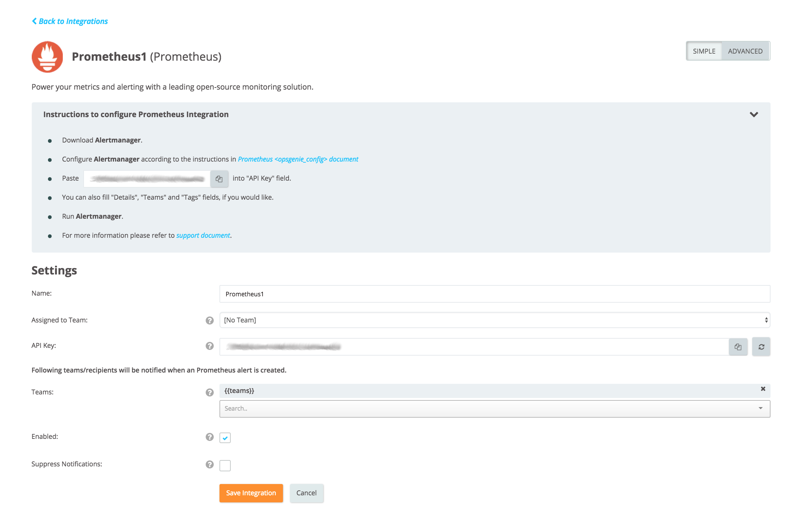Click the Prometheus flame logo
The width and height of the screenshot is (791, 532).
pos(47,57)
